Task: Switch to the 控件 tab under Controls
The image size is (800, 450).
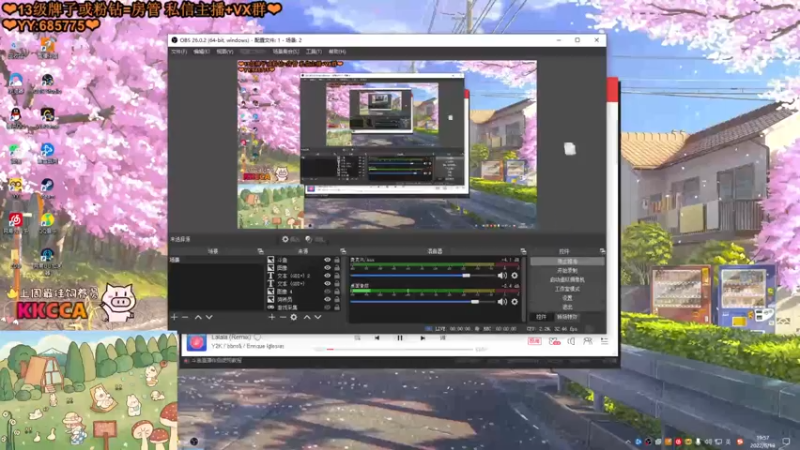Action: pyautogui.click(x=541, y=317)
